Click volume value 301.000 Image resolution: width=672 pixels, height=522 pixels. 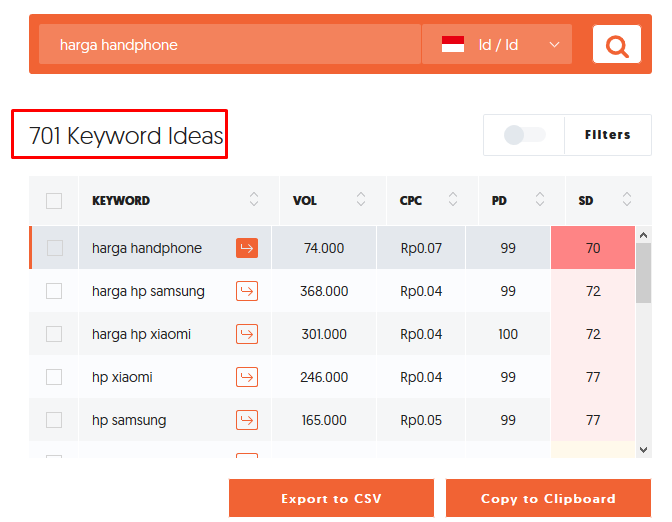324,334
